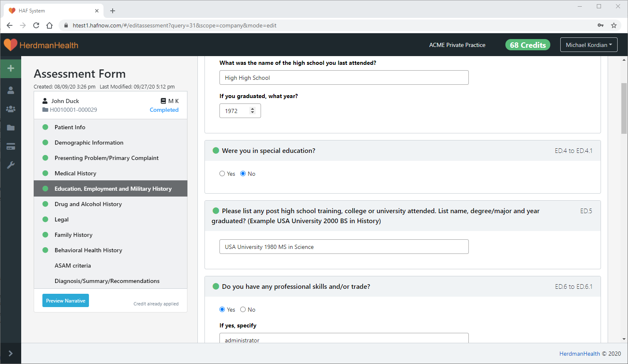The width and height of the screenshot is (628, 364).
Task: Expand the sidebar with bottom chevron
Action: (x=11, y=353)
